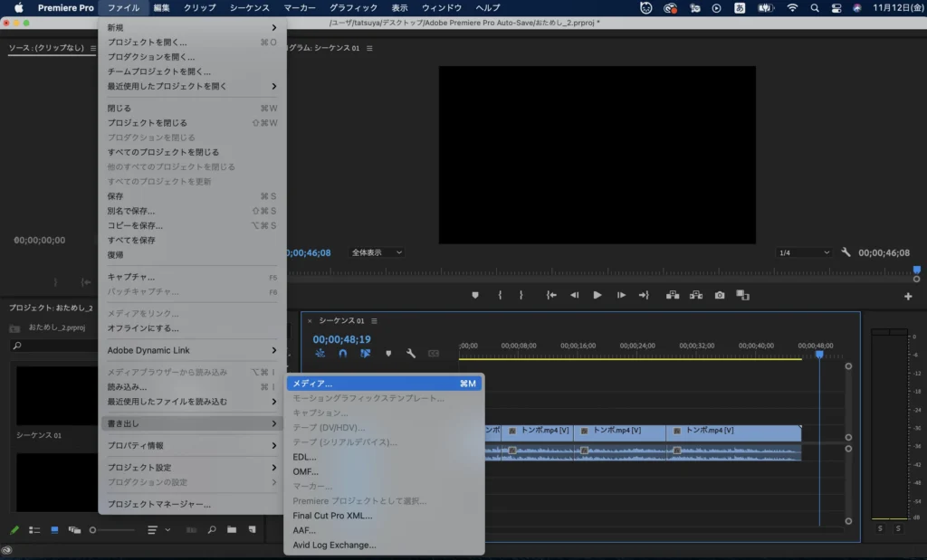This screenshot has height=560, width=927.
Task: Toggle linked selection in the timeline
Action: pos(366,354)
